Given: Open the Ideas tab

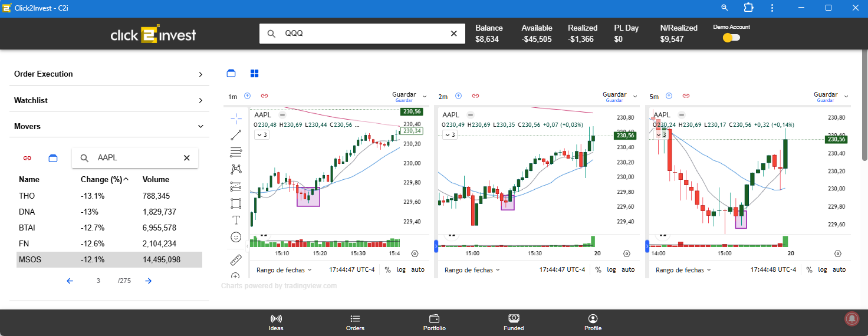Looking at the screenshot, I should tap(276, 322).
